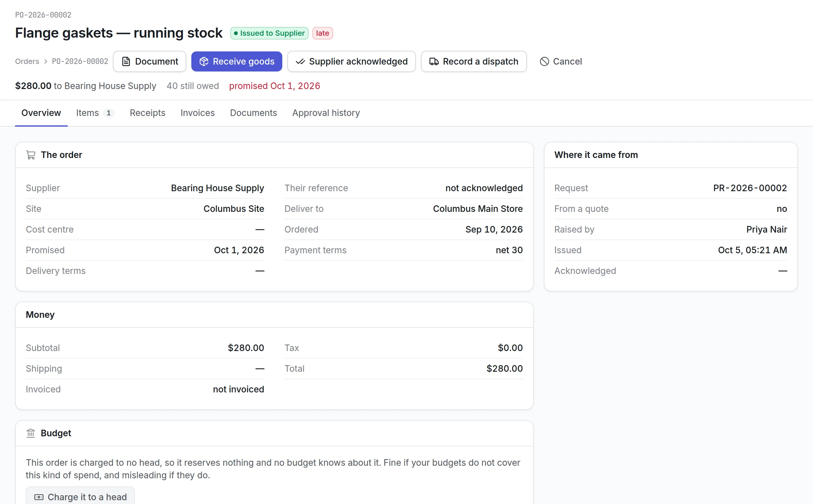Click the Promised value Oct 1, 2026 in The order

click(x=239, y=250)
